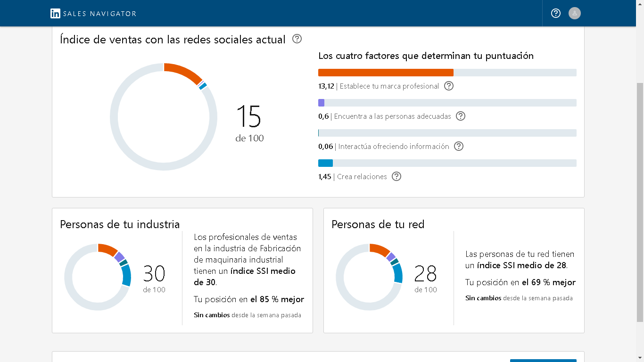This screenshot has height=362, width=644.
Task: Click help icon for Encuentra a las personas adecuadas
Action: click(x=461, y=116)
